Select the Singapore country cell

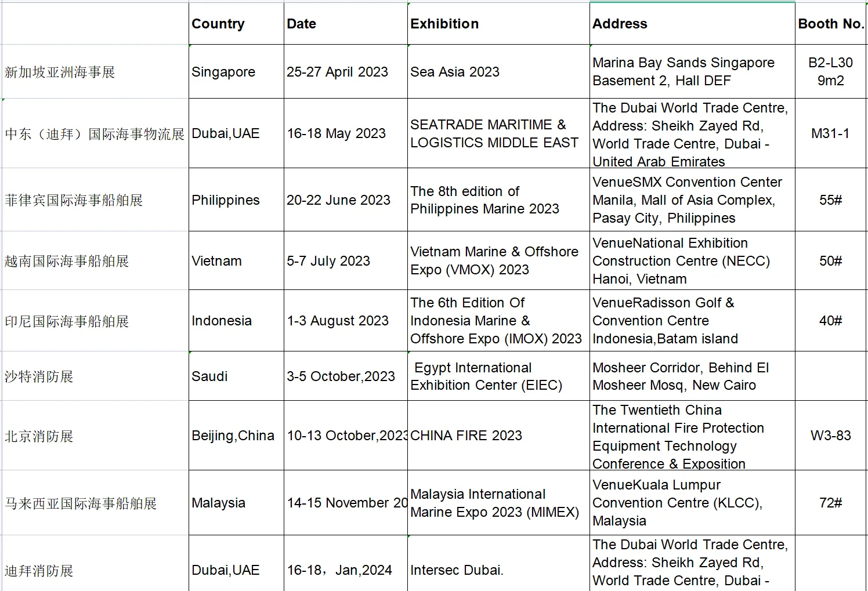coord(236,72)
